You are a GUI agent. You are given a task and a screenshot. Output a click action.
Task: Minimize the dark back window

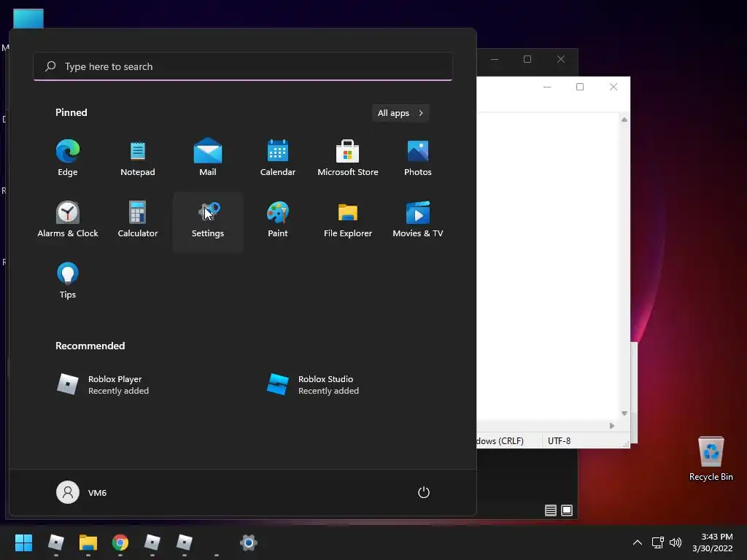tap(495, 59)
